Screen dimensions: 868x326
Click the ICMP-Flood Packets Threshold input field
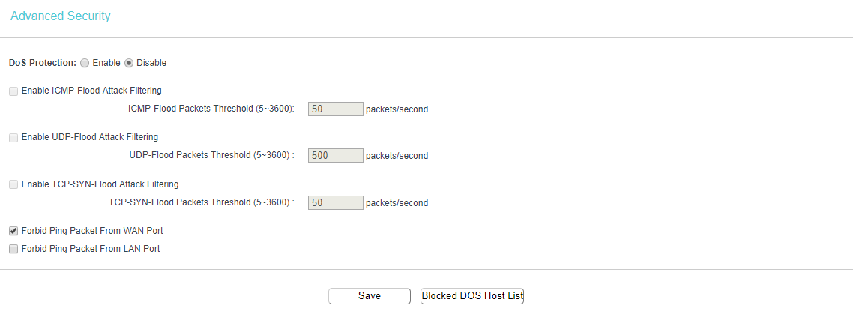tap(335, 109)
